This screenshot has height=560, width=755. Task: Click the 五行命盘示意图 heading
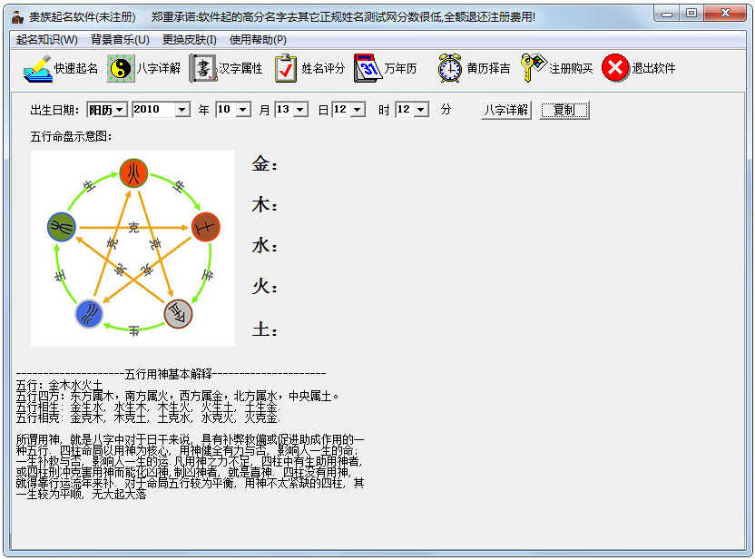pos(71,137)
